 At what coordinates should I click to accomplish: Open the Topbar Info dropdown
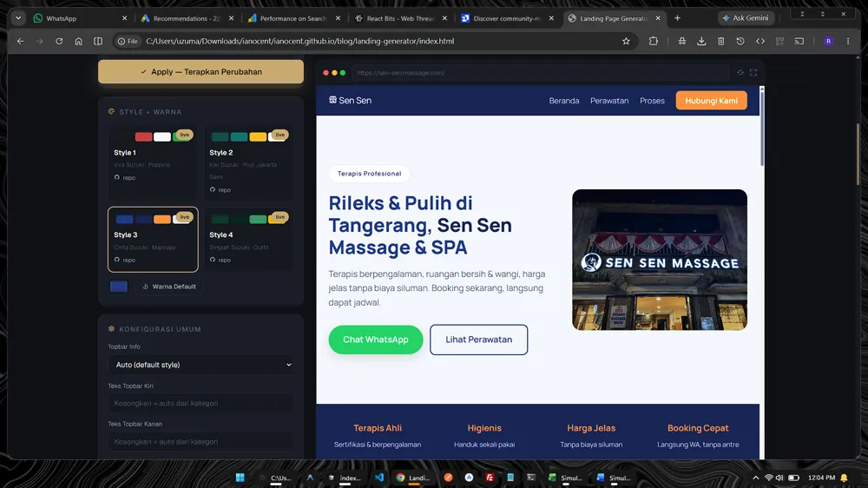(x=201, y=365)
